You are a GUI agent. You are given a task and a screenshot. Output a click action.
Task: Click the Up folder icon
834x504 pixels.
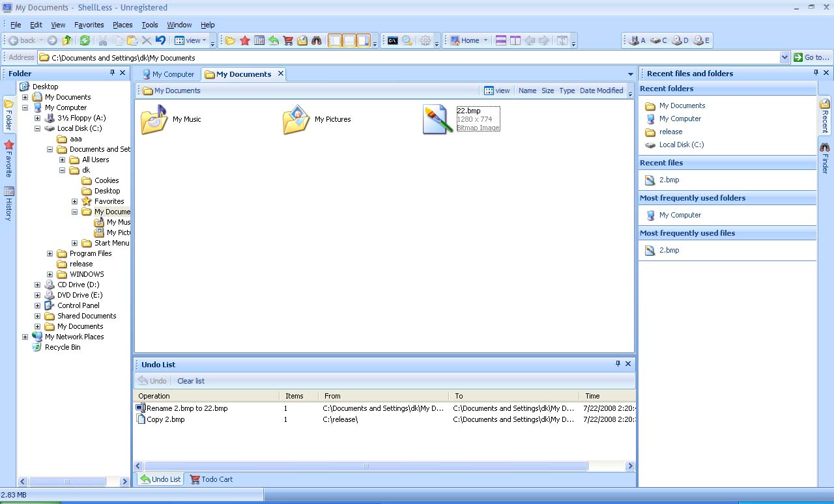click(x=67, y=40)
